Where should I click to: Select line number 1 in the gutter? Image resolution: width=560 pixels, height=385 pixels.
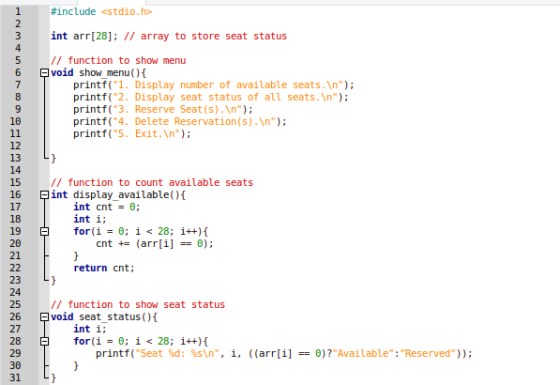(18, 12)
